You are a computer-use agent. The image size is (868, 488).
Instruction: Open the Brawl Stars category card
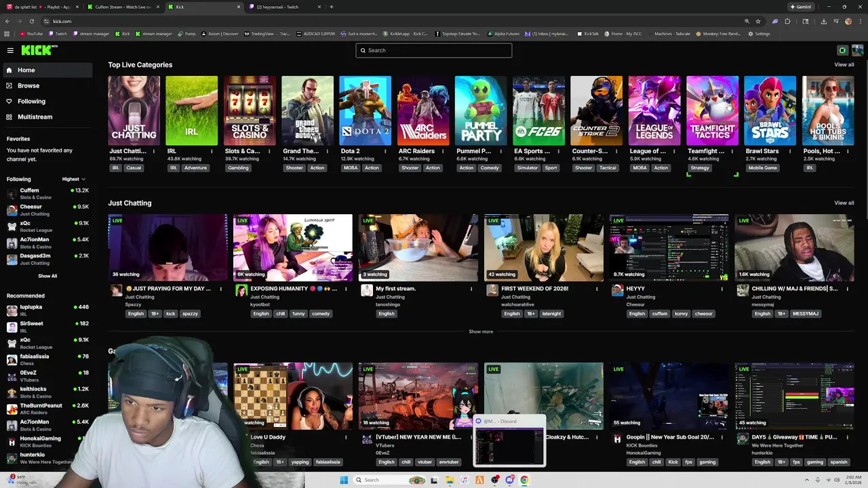[770, 110]
